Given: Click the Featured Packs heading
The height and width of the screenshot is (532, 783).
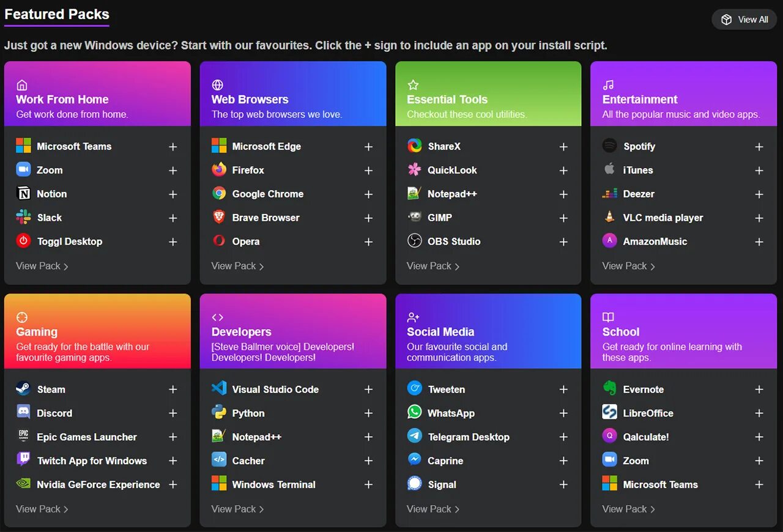Looking at the screenshot, I should click(x=57, y=14).
